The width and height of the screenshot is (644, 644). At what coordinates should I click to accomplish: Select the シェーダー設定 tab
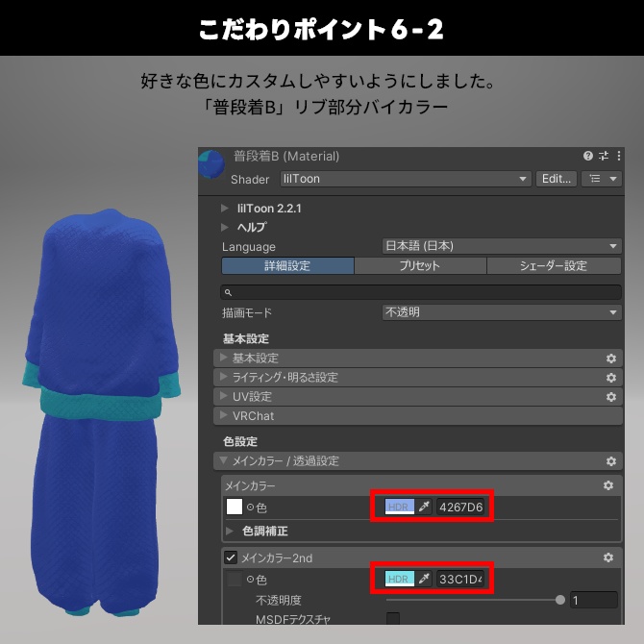(554, 265)
